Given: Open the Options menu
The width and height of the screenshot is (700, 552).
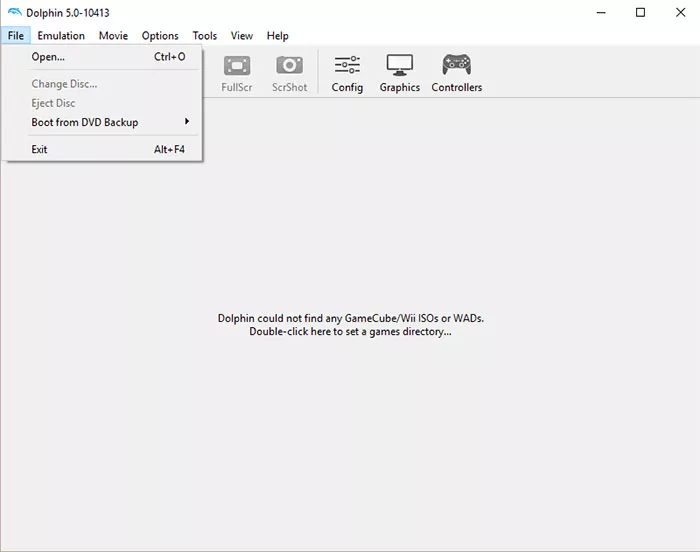Looking at the screenshot, I should click(x=160, y=35).
